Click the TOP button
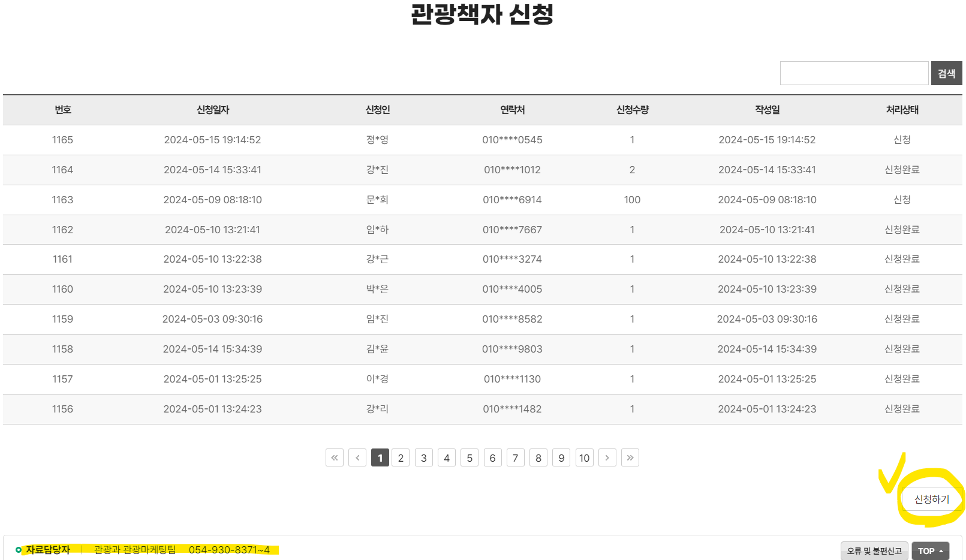 (931, 551)
